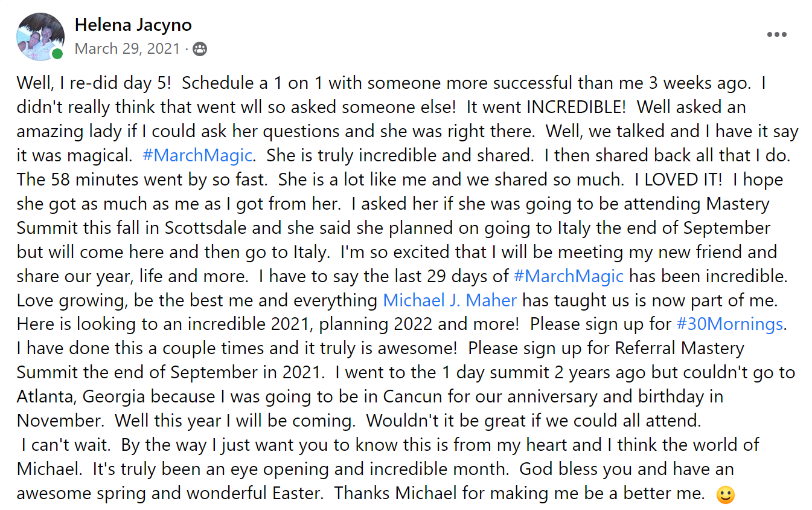Open the Helena Jacyno author name link

tap(133, 25)
